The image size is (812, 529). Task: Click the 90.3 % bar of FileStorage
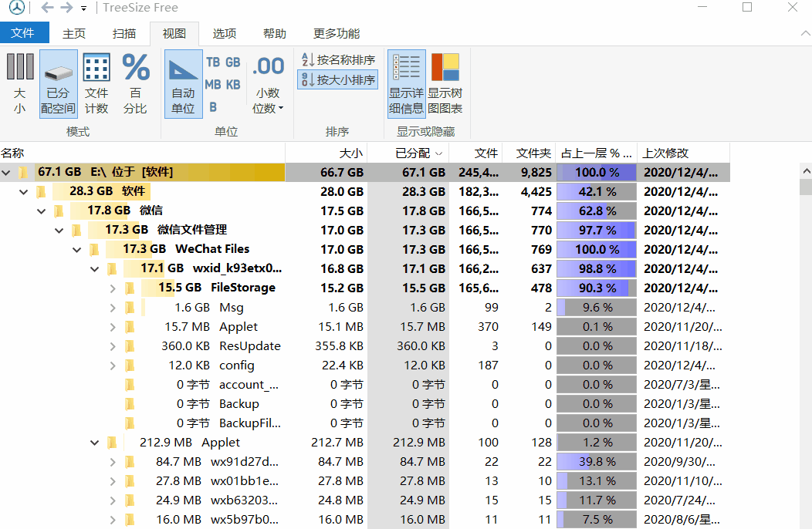(597, 288)
